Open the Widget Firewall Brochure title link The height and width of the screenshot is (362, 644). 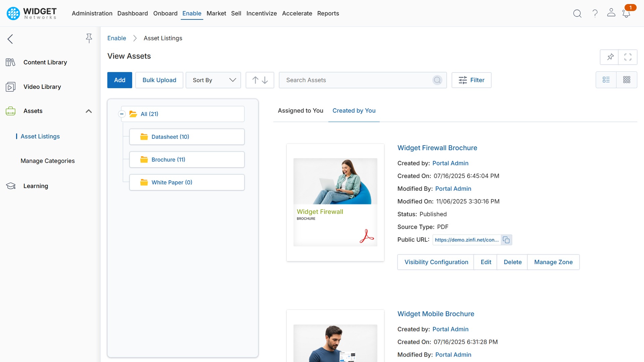pos(437,148)
